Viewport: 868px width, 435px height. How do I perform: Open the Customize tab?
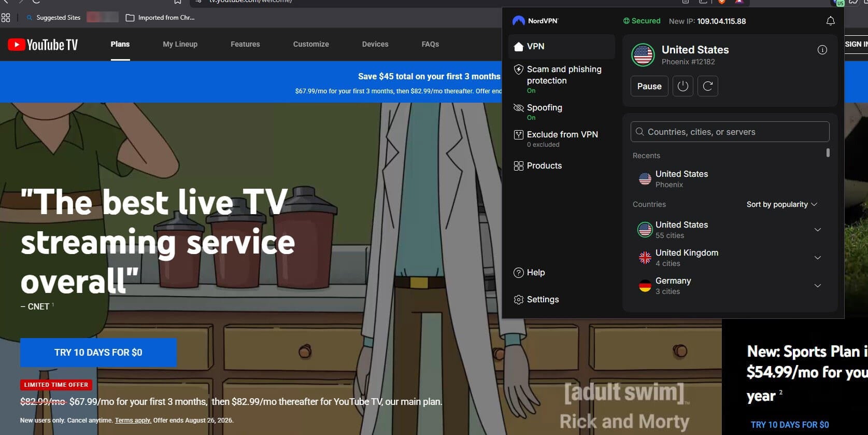coord(311,45)
